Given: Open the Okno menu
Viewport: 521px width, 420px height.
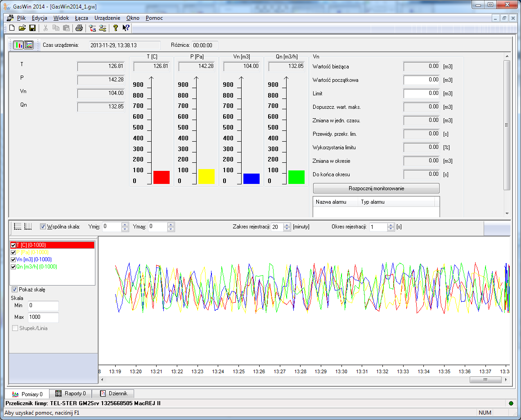Looking at the screenshot, I should pyautogui.click(x=133, y=18).
